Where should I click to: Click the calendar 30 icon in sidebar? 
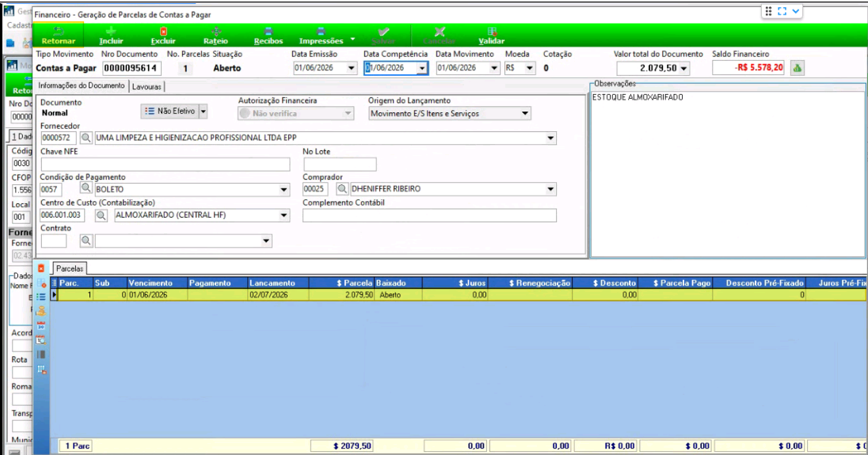(x=41, y=326)
